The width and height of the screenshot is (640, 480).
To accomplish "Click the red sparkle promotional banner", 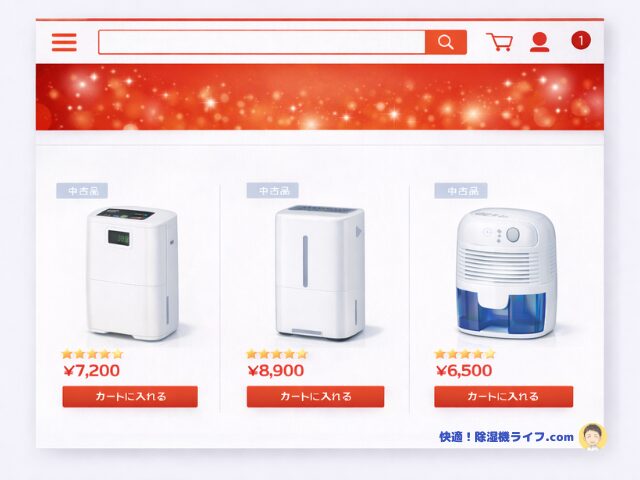I will [x=320, y=97].
